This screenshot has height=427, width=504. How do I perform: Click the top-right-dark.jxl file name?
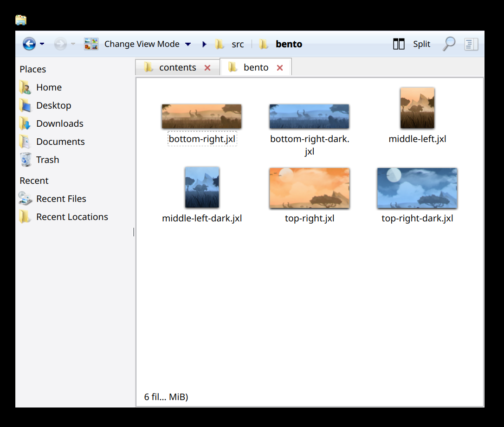(417, 218)
